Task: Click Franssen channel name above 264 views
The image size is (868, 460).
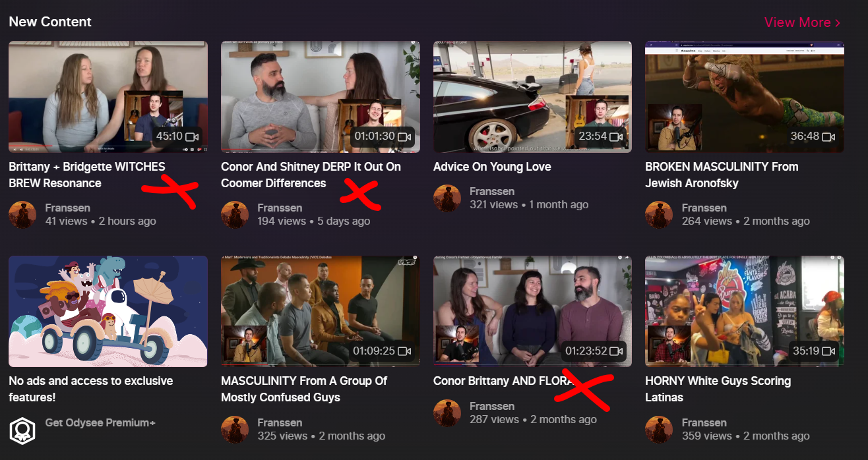Action: click(x=704, y=208)
